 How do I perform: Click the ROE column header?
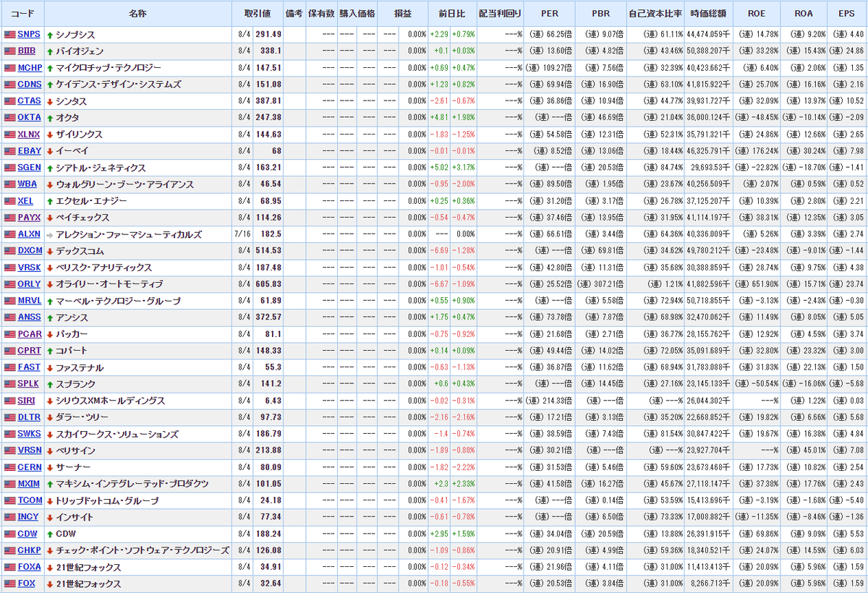[757, 14]
